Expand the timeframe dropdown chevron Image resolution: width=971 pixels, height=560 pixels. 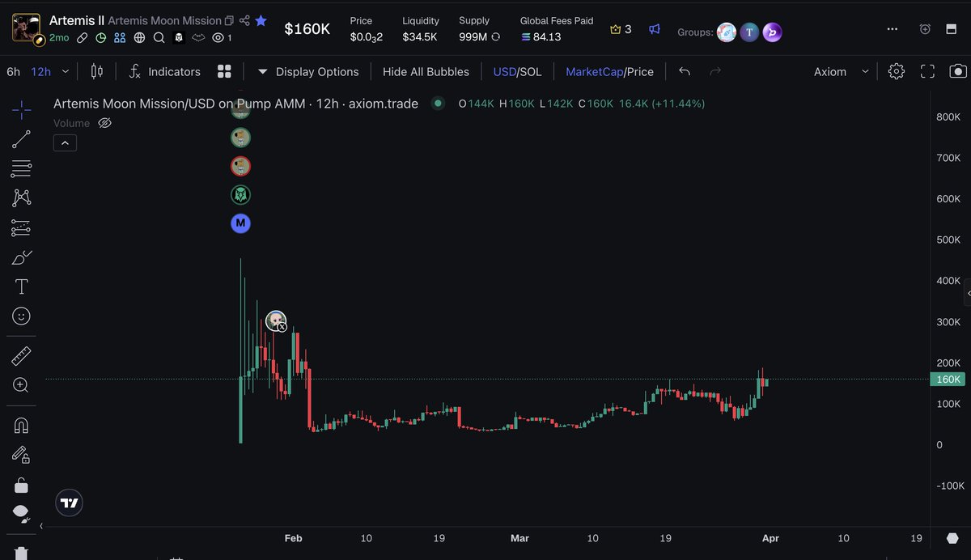[x=65, y=71]
